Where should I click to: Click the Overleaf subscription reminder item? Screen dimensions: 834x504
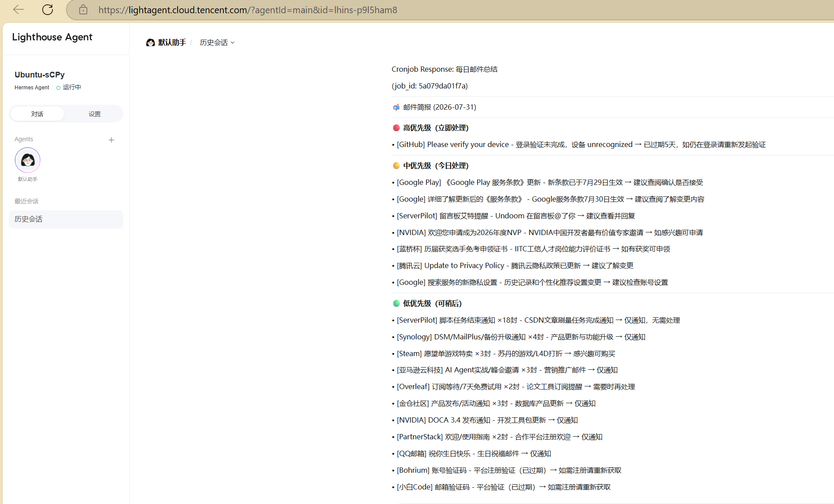pos(513,386)
